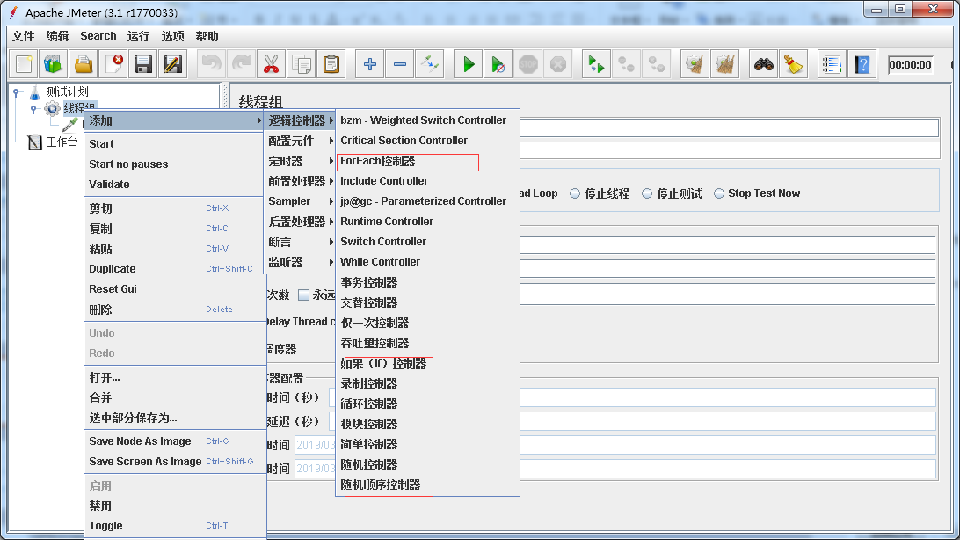Click the Close test plan icon
This screenshot has height=540, width=961.
pos(114,64)
